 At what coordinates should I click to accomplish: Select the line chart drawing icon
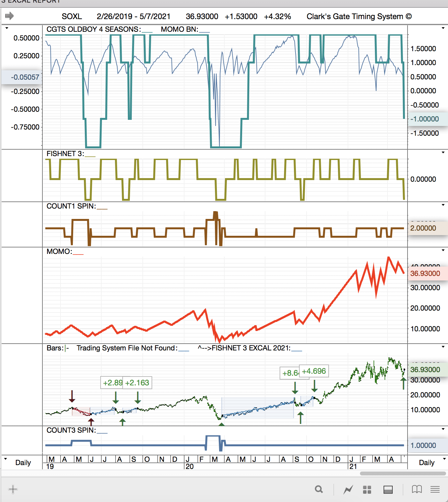[x=348, y=489]
